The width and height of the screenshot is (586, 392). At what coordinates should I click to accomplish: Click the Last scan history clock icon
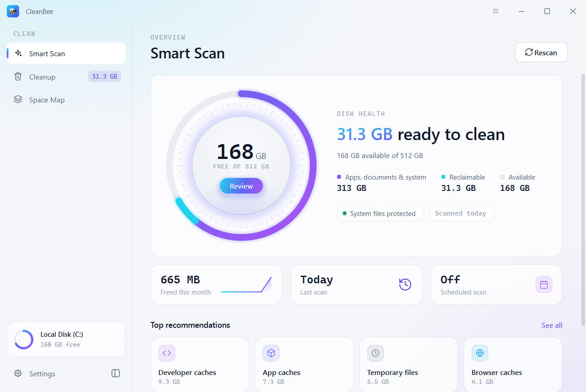tap(405, 285)
